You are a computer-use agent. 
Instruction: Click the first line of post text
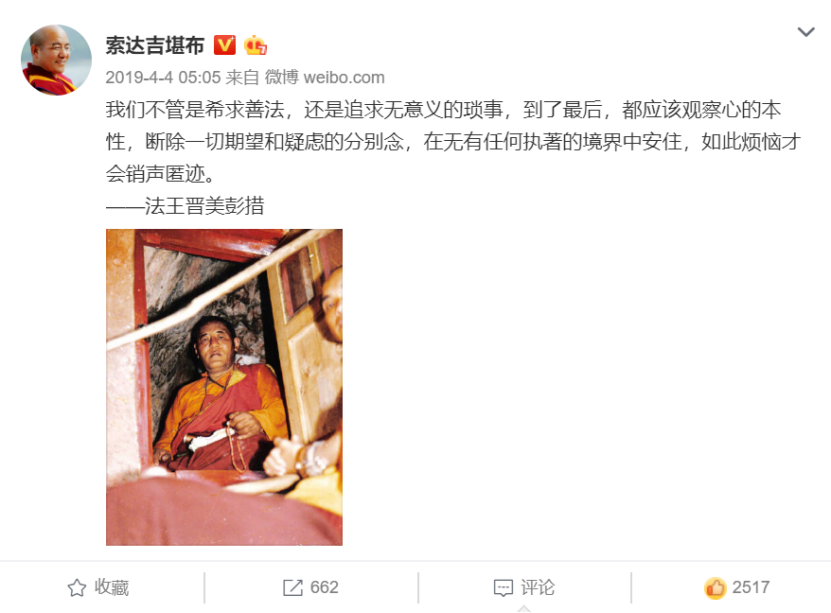tap(443, 110)
